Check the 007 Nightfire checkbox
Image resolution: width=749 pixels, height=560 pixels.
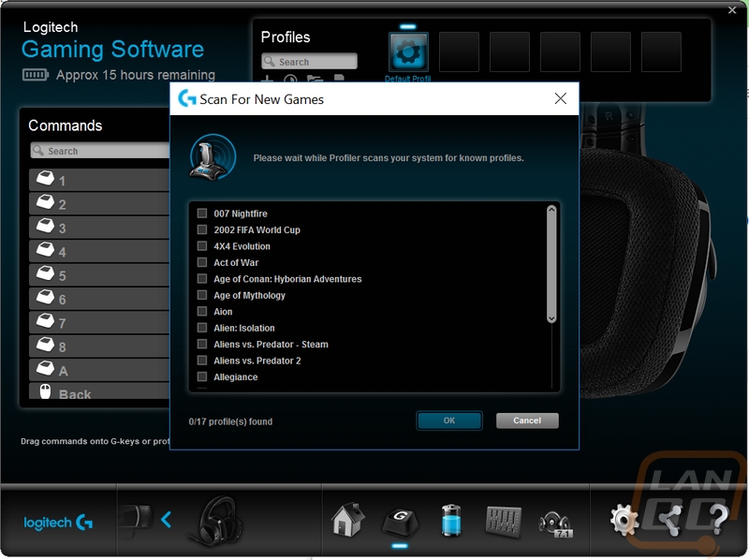pyautogui.click(x=202, y=214)
